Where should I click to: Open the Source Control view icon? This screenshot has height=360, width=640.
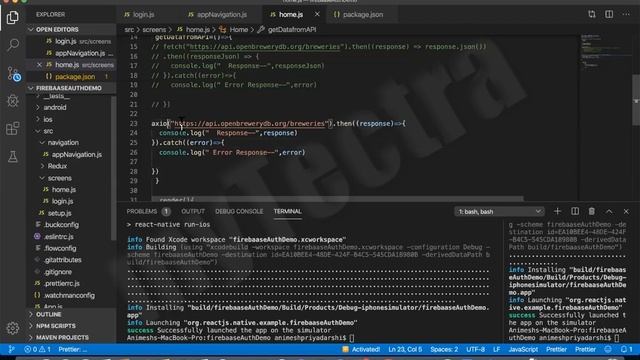[13, 74]
